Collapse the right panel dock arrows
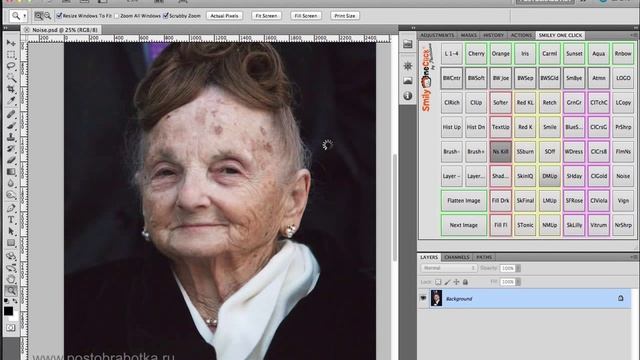Image resolution: width=640 pixels, height=360 pixels. point(635,28)
